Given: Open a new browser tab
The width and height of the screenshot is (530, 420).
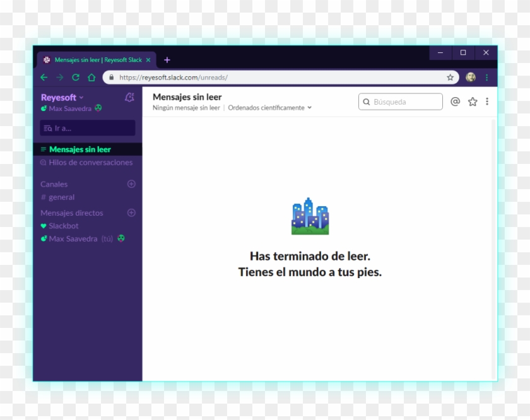Looking at the screenshot, I should pos(167,60).
